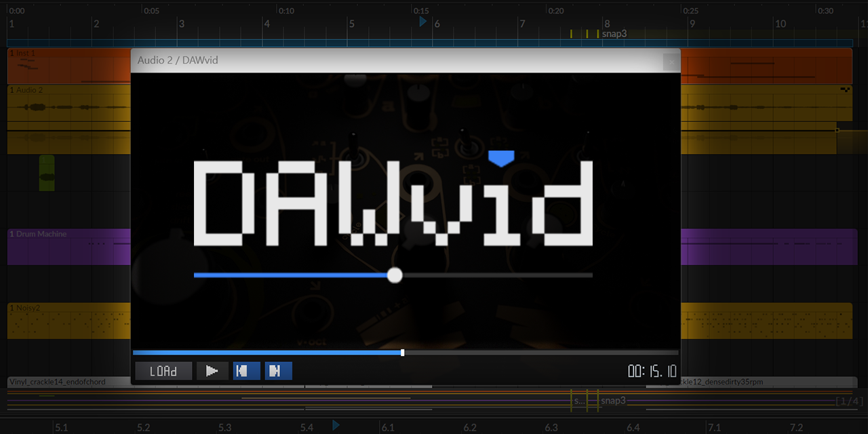The height and width of the screenshot is (434, 868).
Task: Select the 1 Noisy2 yellow clip
Action: point(68,320)
